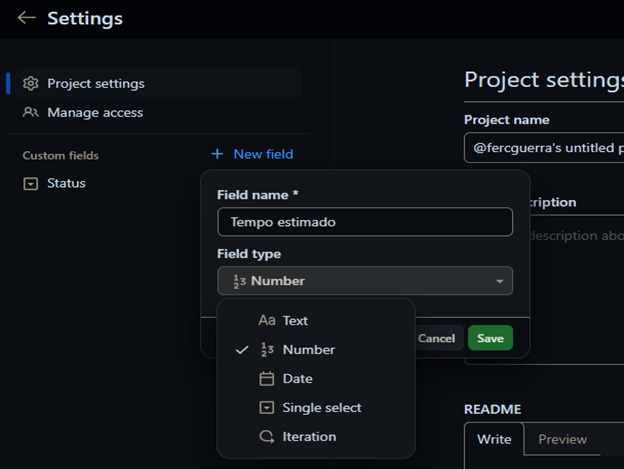The width and height of the screenshot is (624, 469).
Task: Pick Single select field type
Action: coord(322,408)
